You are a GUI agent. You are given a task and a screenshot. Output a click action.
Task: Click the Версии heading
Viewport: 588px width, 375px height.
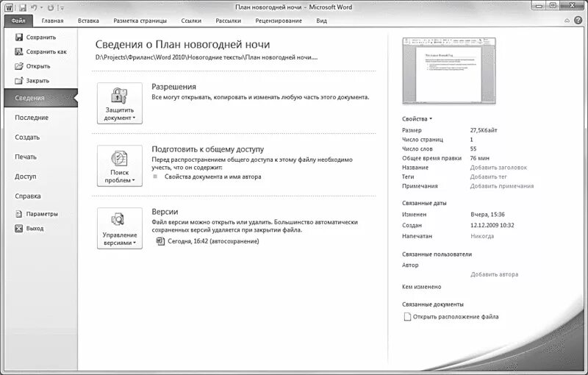coord(165,212)
